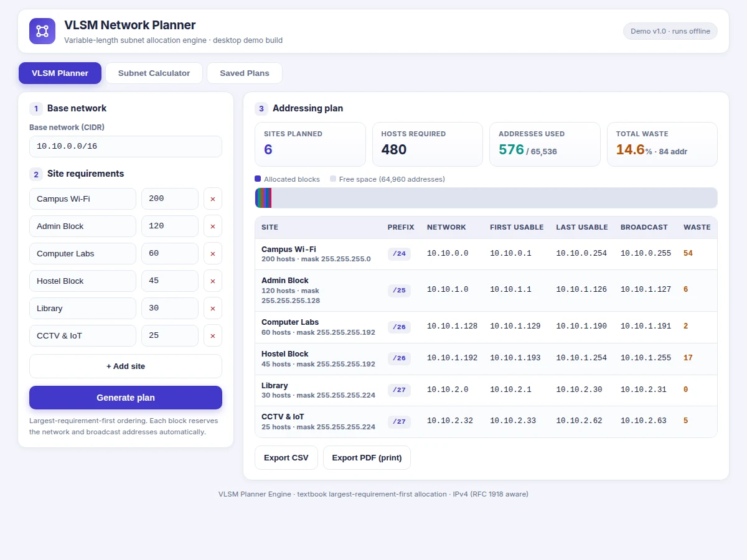The width and height of the screenshot is (747, 560).
Task: Switch to the VLSM Planner tab
Action: pyautogui.click(x=60, y=73)
